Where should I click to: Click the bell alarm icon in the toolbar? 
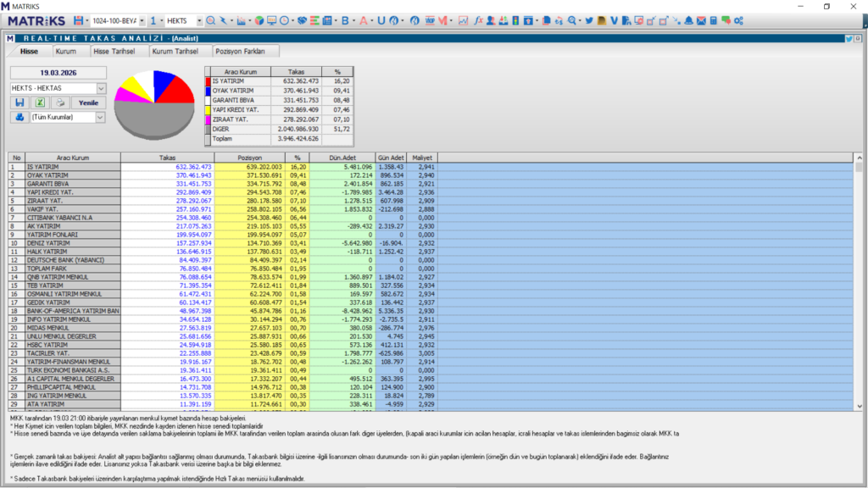[x=688, y=20]
